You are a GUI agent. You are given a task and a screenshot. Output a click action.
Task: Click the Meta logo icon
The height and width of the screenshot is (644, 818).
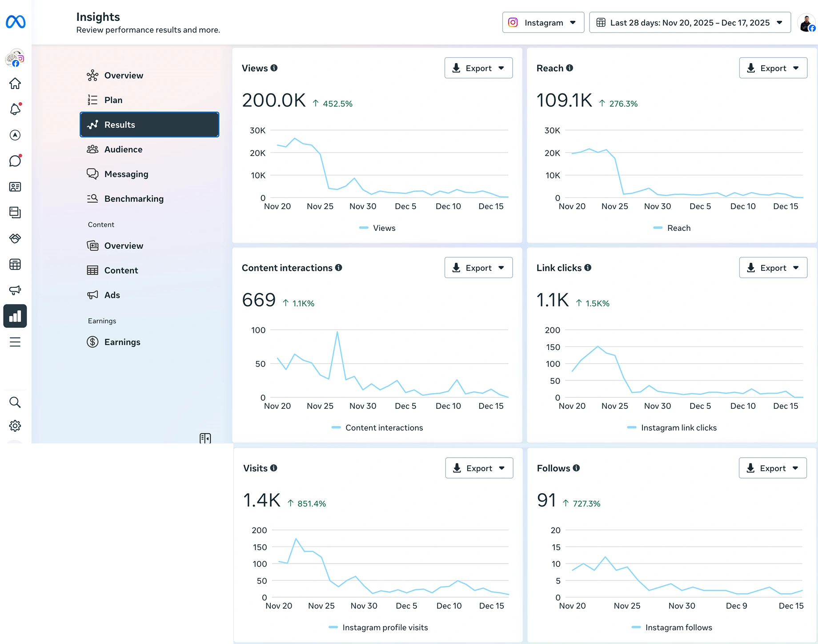[x=16, y=22]
